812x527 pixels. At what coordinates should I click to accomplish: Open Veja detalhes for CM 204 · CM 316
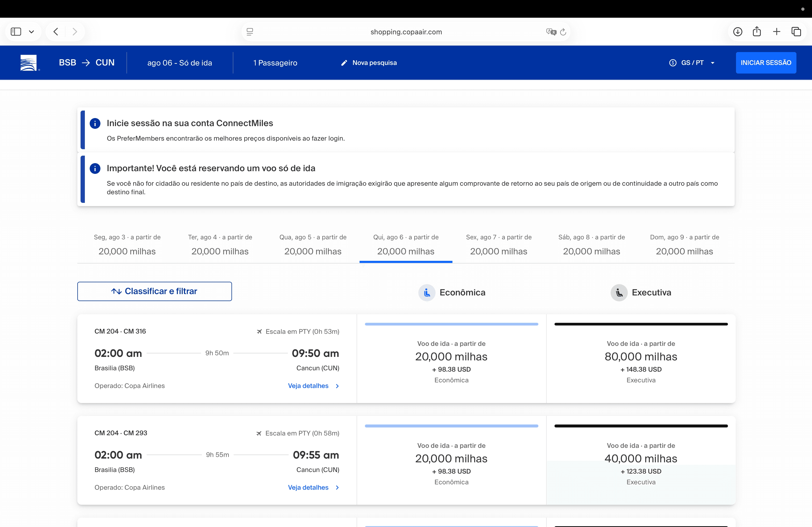(x=308, y=386)
